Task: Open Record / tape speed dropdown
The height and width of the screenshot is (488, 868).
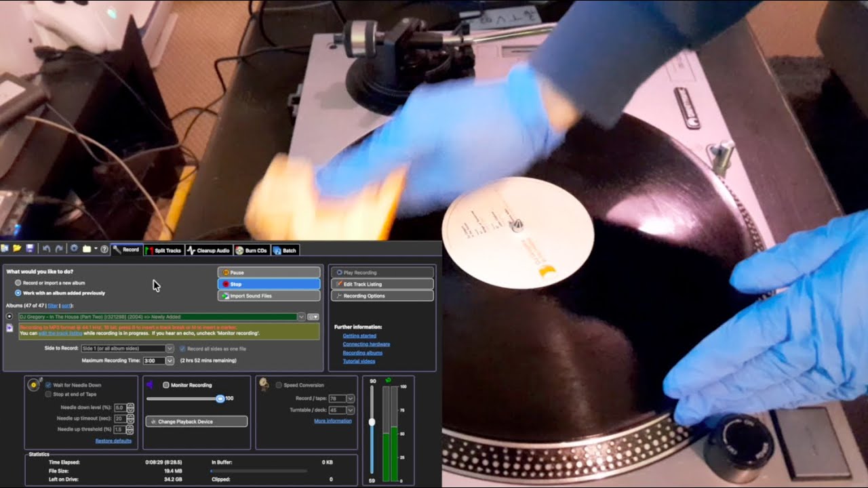Action: click(351, 399)
